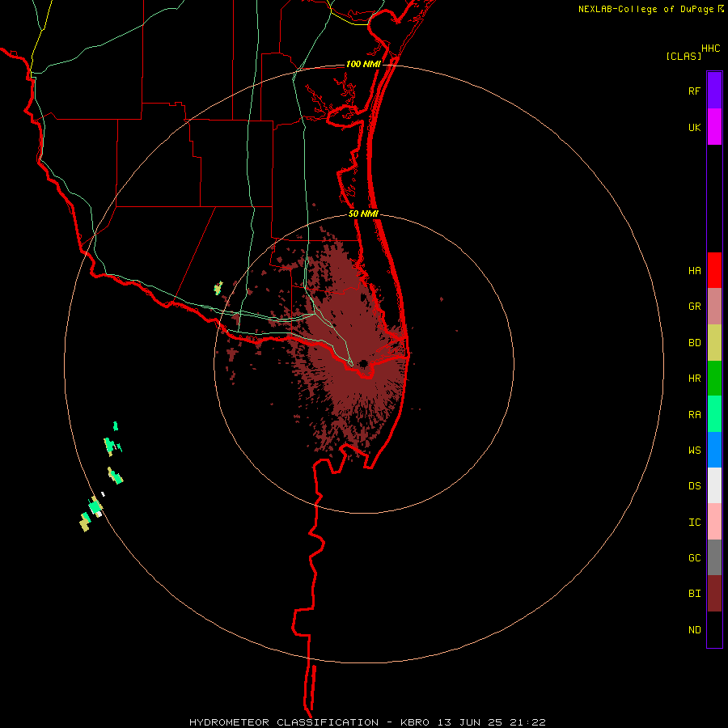Click the RF legend label
728x728 pixels.
pyautogui.click(x=694, y=91)
